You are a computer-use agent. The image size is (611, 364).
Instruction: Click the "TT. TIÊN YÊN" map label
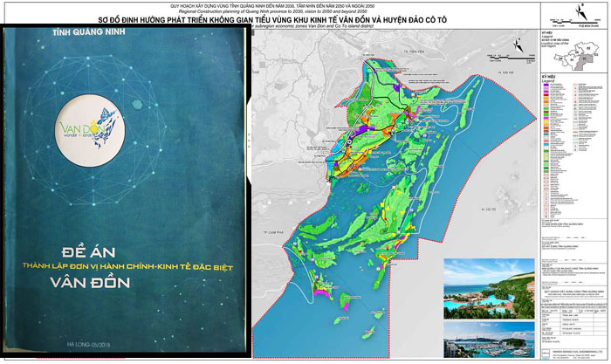414,52
